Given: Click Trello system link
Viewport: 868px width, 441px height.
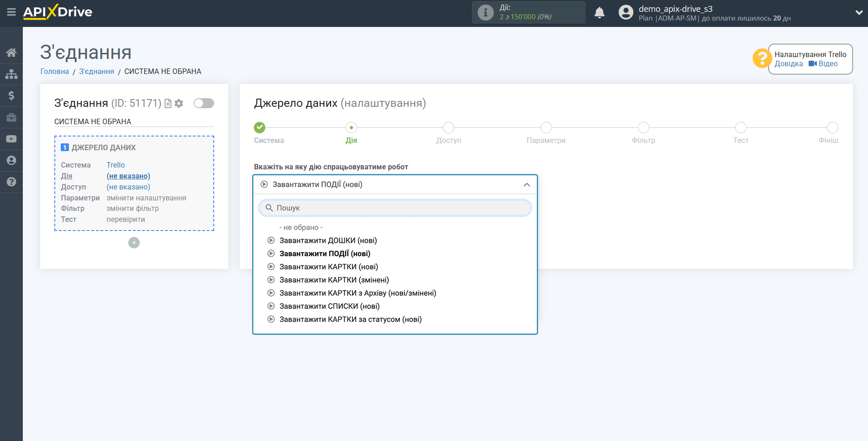Looking at the screenshot, I should pos(116,165).
